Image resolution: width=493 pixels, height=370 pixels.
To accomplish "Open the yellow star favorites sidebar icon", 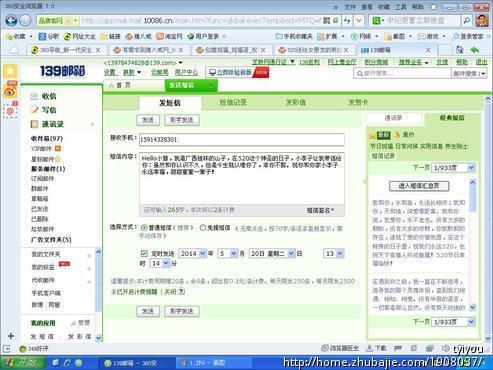I will click(10, 71).
